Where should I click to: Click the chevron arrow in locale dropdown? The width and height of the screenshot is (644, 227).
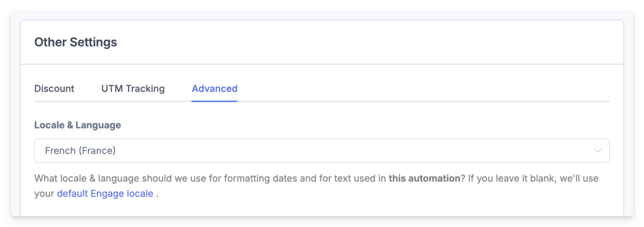point(597,151)
